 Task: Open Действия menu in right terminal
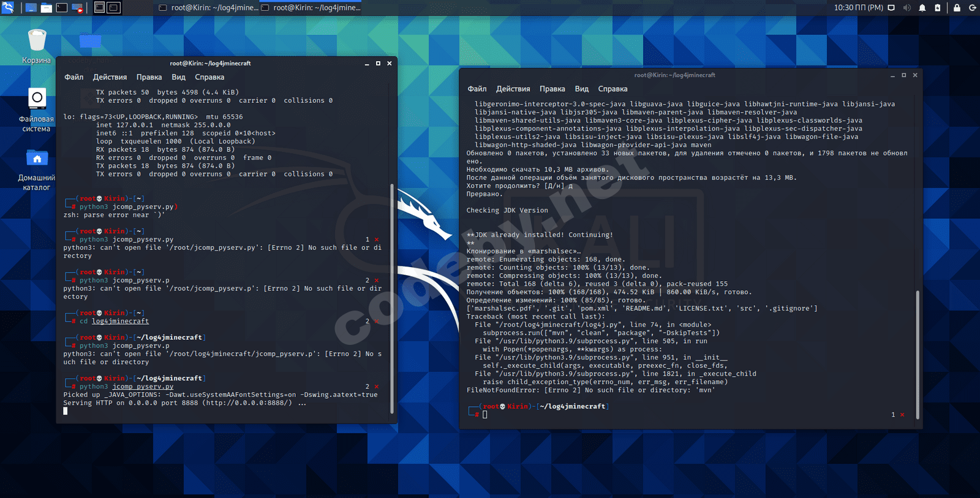(513, 89)
